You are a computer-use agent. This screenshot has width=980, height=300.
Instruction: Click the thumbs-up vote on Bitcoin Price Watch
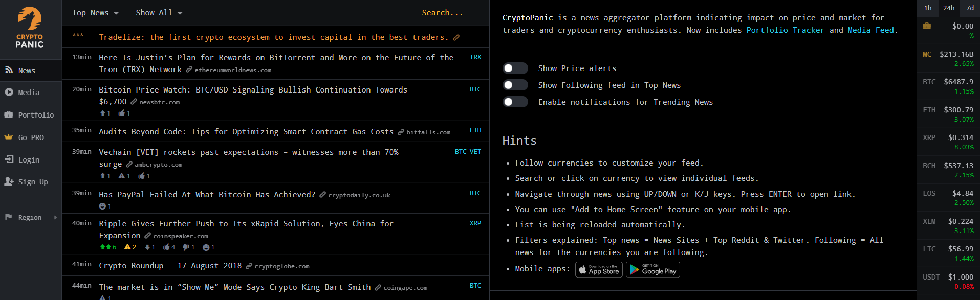pos(122,113)
